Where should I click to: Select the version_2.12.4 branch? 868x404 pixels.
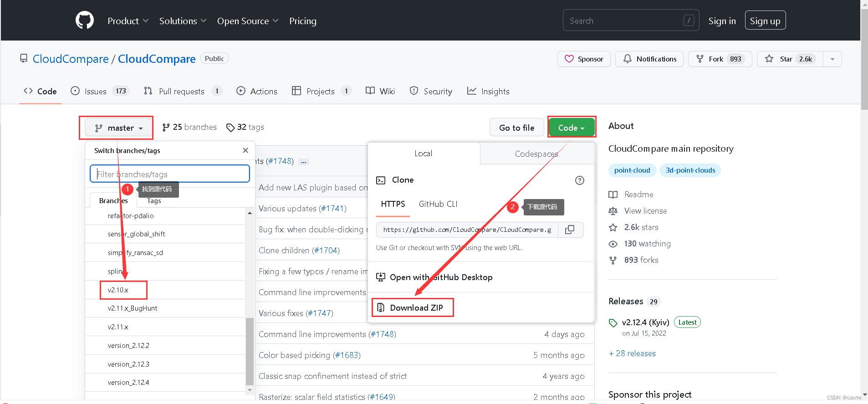[165, 383]
